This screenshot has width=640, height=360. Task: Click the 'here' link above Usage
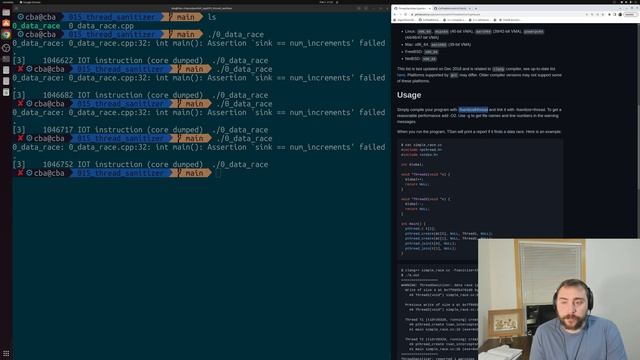coord(401,75)
